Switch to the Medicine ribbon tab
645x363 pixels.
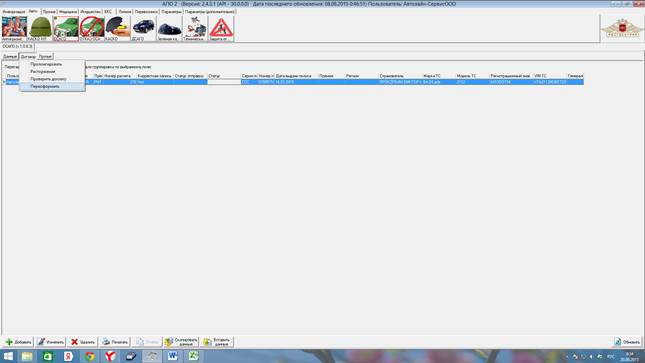(68, 12)
